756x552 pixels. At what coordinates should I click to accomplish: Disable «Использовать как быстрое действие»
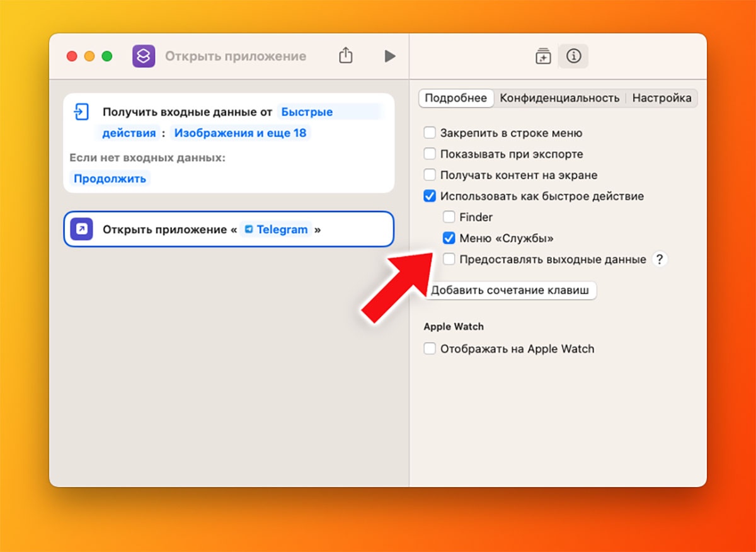point(430,196)
